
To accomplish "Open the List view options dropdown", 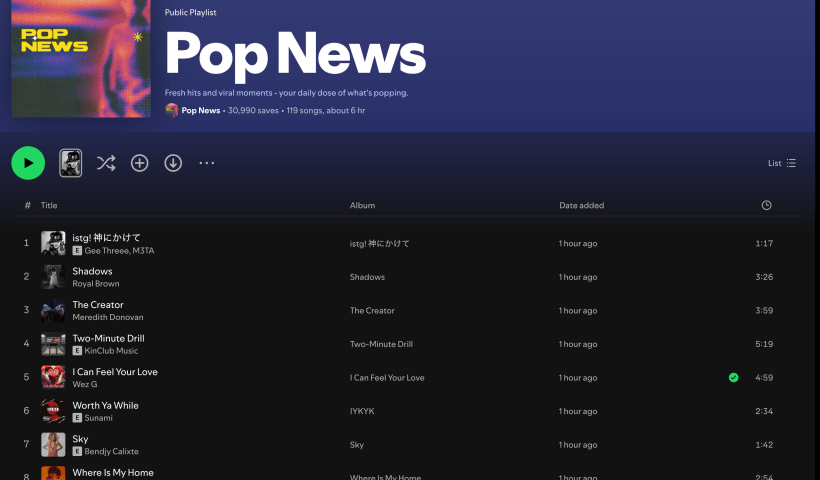I will point(782,163).
